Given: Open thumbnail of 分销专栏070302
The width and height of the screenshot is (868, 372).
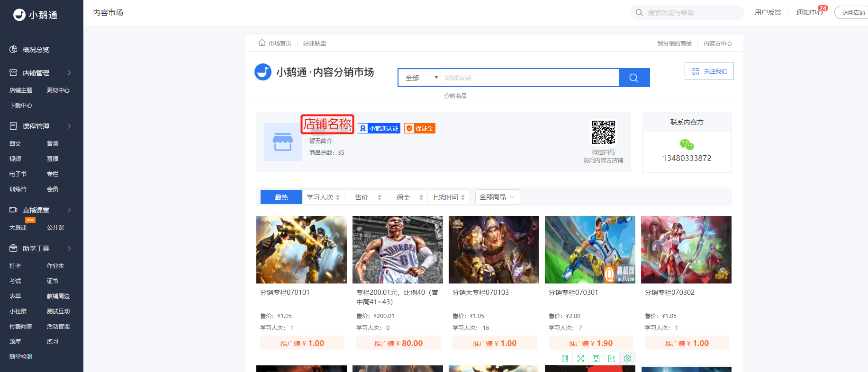Looking at the screenshot, I should pyautogui.click(x=686, y=249).
